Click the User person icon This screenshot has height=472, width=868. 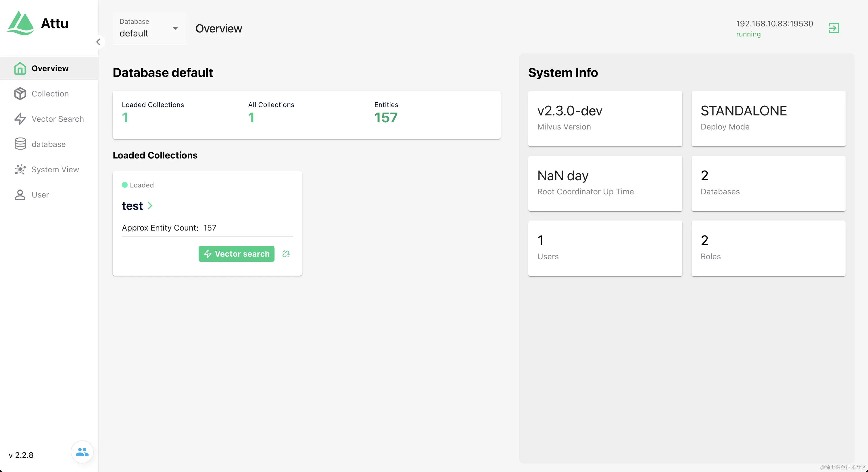(20, 195)
